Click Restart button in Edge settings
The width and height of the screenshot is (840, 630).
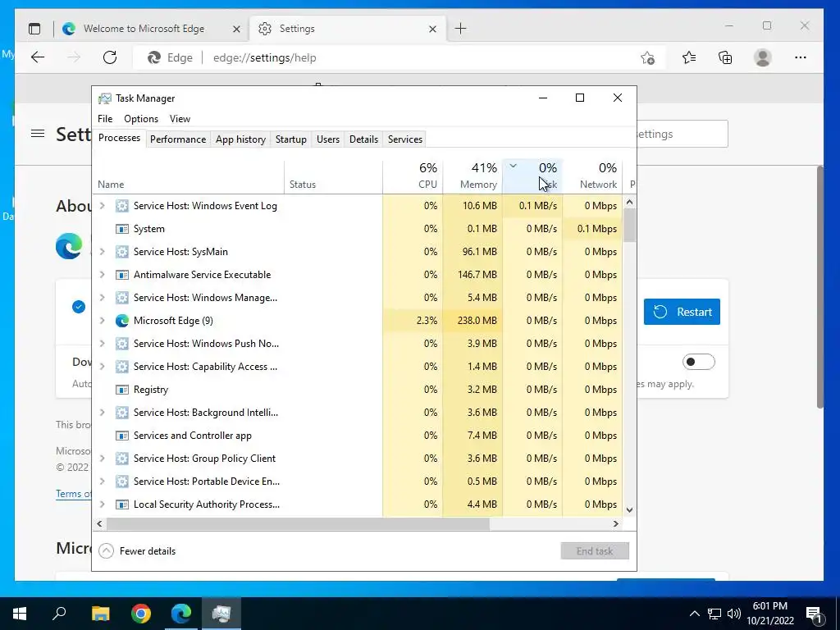pos(682,312)
